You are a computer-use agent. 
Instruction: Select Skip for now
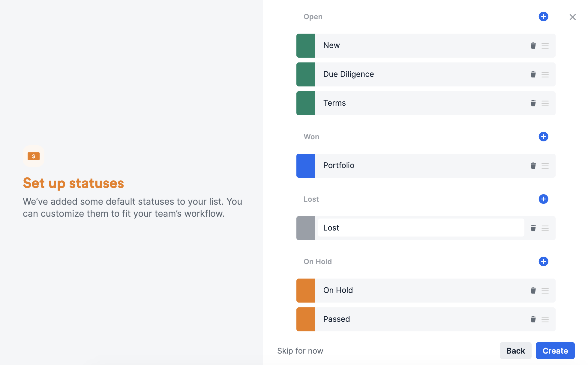[x=300, y=351]
